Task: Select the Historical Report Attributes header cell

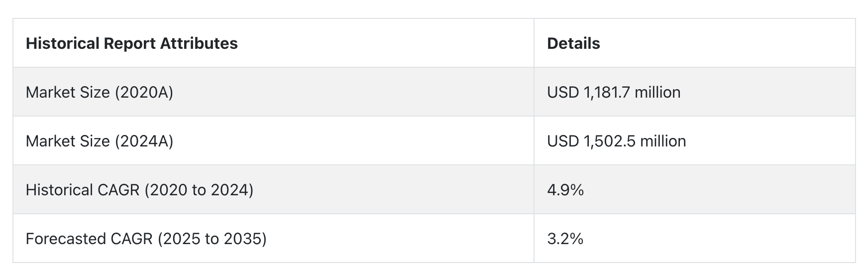Action: (273, 43)
